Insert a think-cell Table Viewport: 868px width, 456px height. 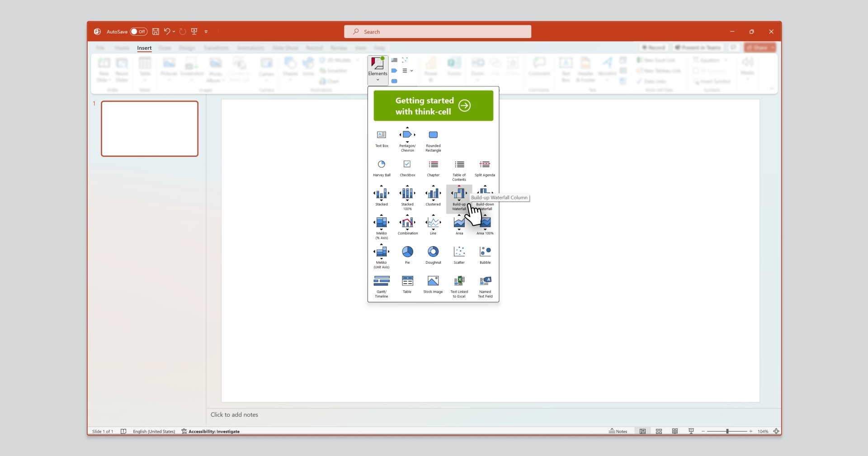pos(407,285)
